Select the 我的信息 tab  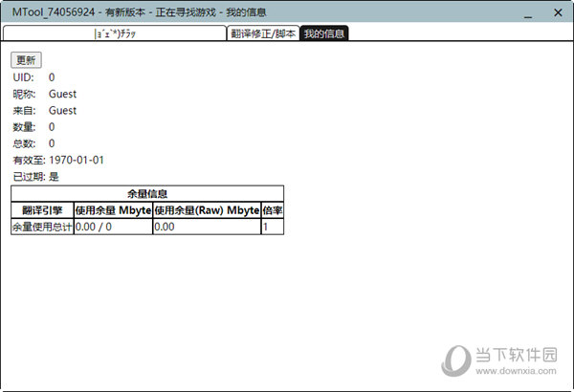pos(324,33)
